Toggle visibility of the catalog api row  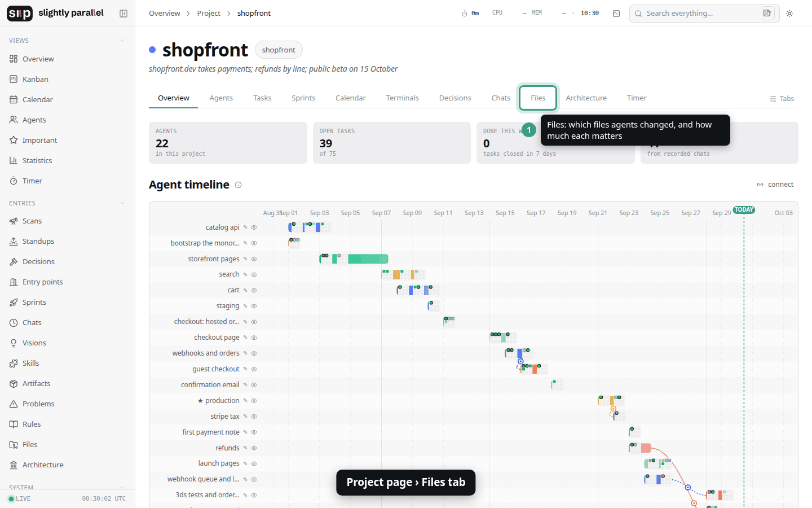coord(254,227)
